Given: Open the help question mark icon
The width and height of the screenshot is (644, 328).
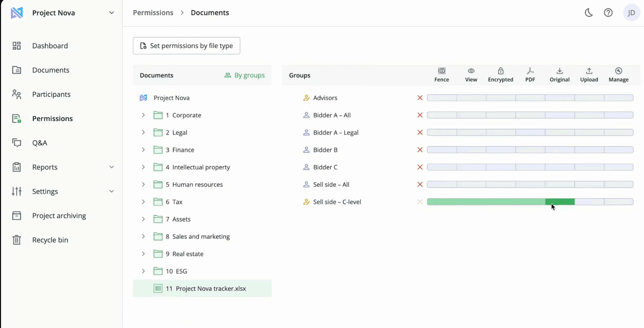Looking at the screenshot, I should pyautogui.click(x=608, y=13).
